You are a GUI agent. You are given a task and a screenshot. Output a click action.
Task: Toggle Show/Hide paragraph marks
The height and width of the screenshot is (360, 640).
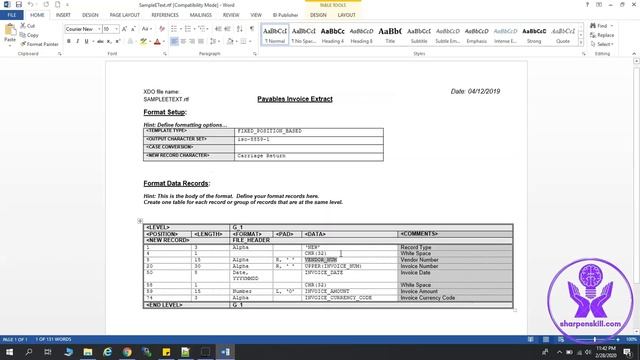tap(252, 29)
